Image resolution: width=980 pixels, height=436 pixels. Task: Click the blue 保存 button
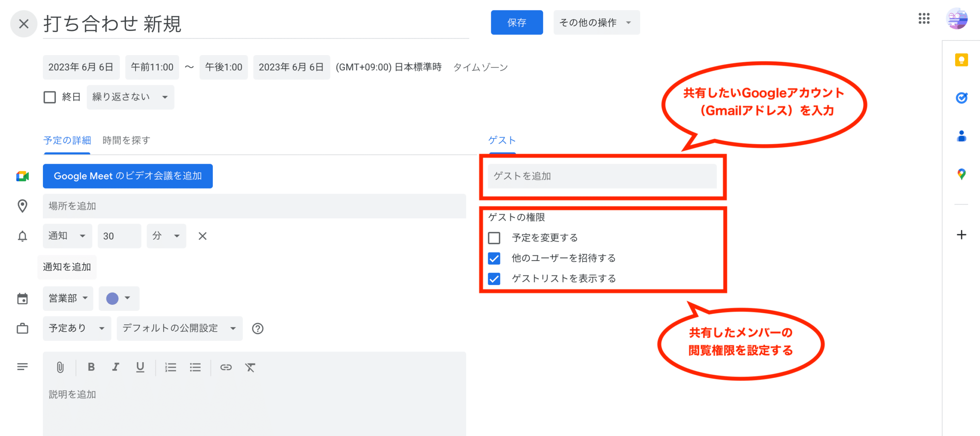[x=516, y=23]
